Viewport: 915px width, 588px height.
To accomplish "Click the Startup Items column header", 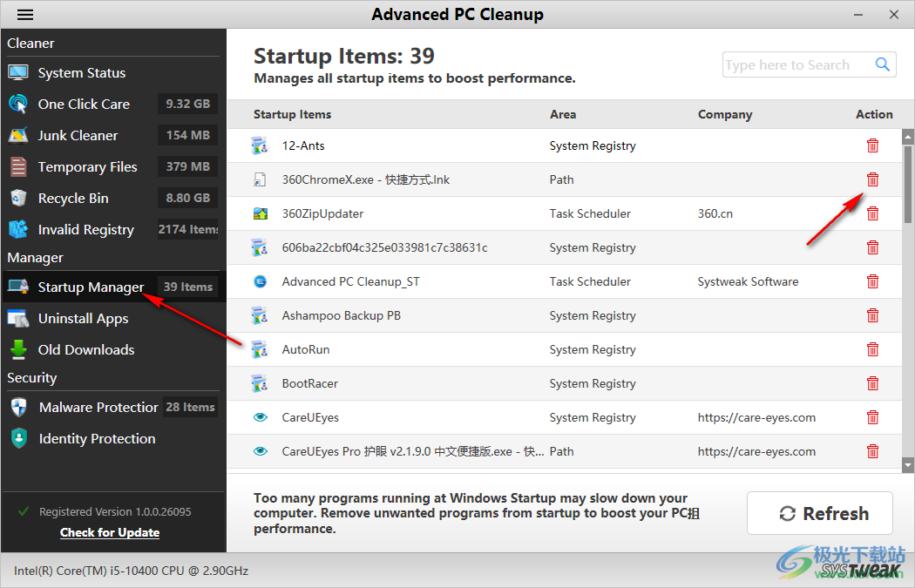I will 292,114.
